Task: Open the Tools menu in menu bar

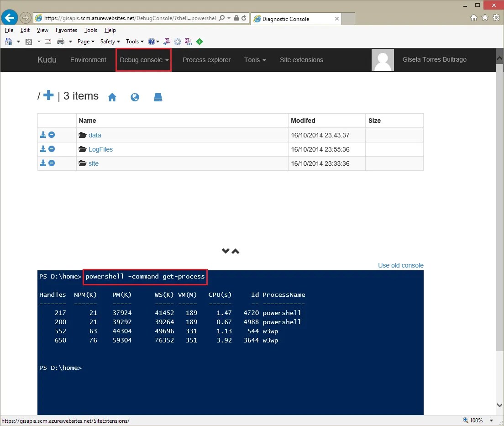Action: pos(91,30)
